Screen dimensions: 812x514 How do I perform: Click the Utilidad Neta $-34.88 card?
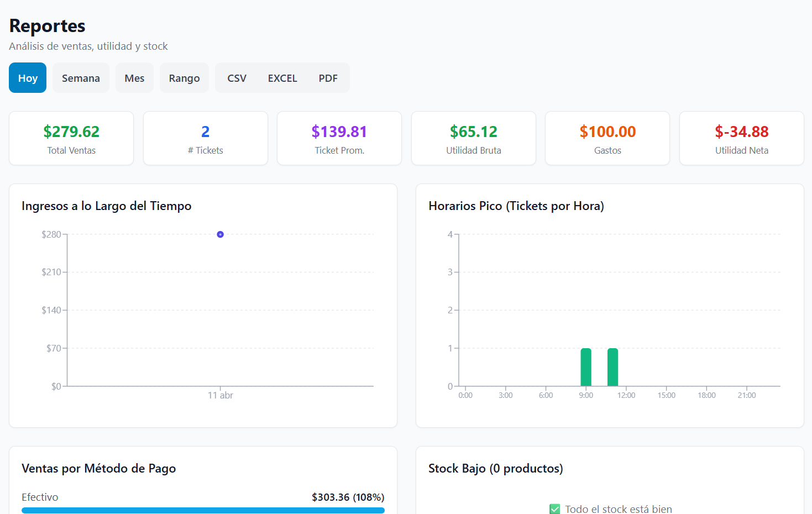pos(741,138)
